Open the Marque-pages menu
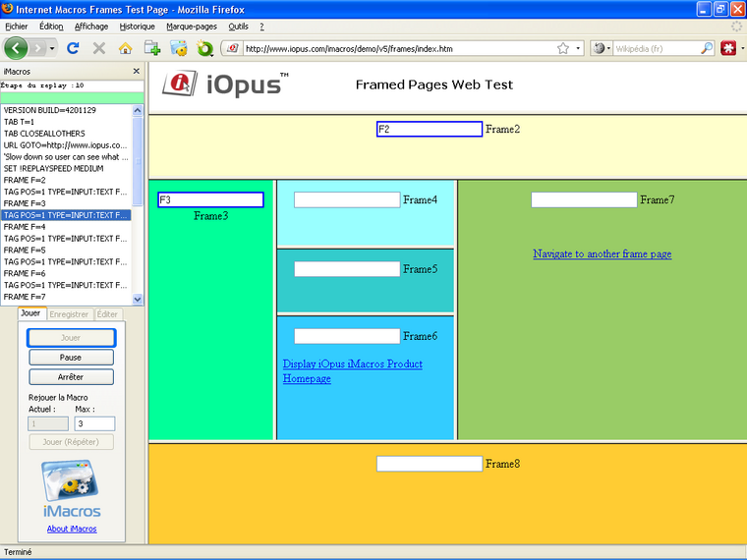Screen dimensions: 747x560 pyautogui.click(x=192, y=27)
